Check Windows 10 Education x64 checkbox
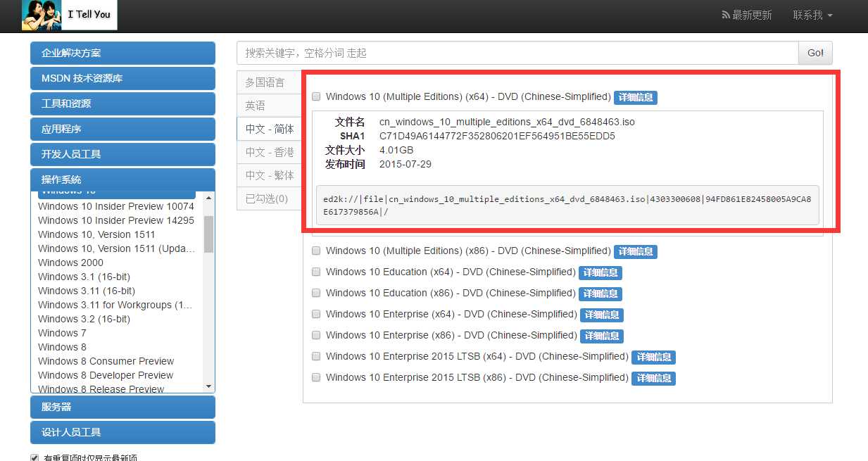868x461 pixels. click(316, 272)
